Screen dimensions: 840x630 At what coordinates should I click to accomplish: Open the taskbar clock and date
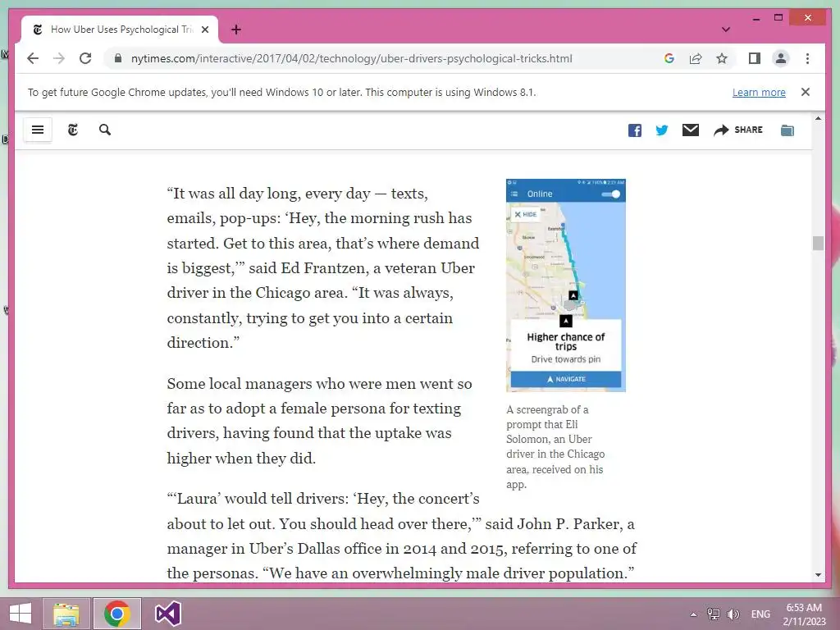click(x=804, y=614)
